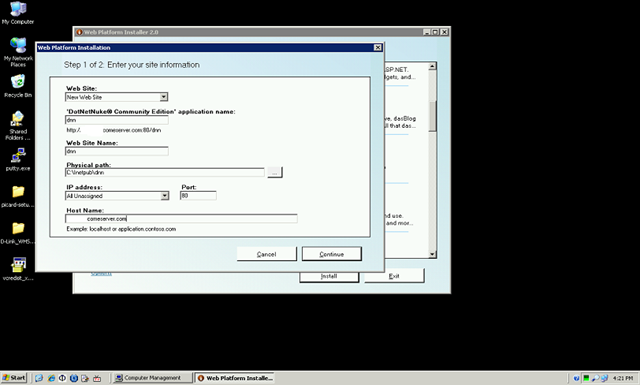Open the Start menu

[x=13, y=378]
